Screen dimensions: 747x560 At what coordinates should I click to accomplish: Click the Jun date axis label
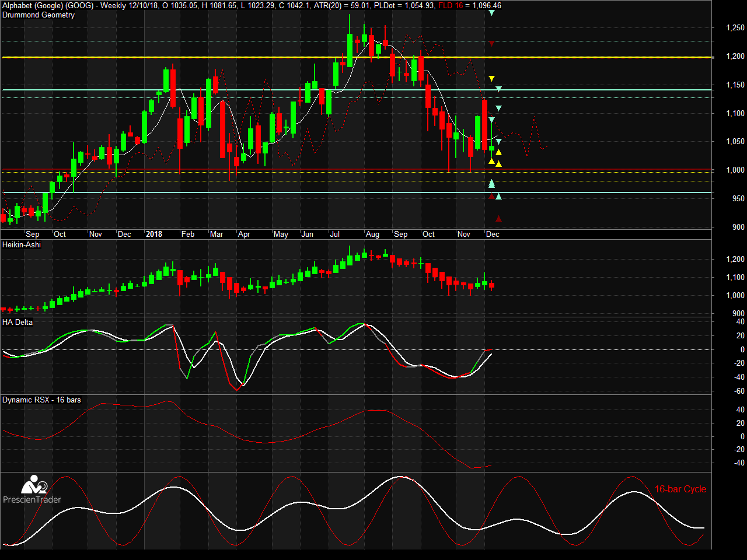(308, 234)
